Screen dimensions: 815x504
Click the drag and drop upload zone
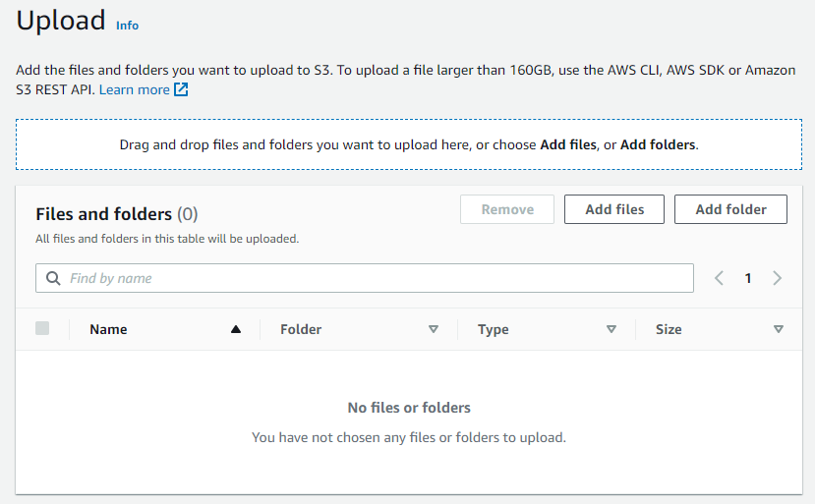click(x=409, y=144)
